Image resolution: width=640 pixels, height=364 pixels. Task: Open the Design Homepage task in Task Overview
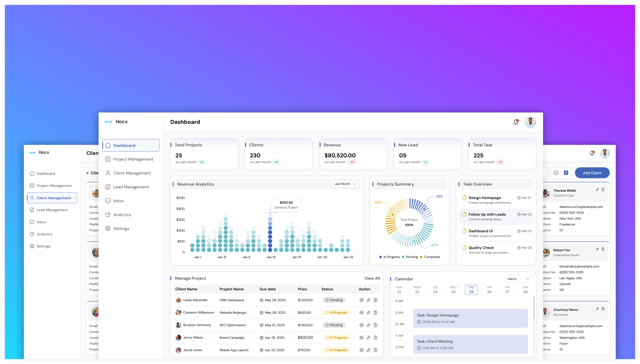point(496,200)
